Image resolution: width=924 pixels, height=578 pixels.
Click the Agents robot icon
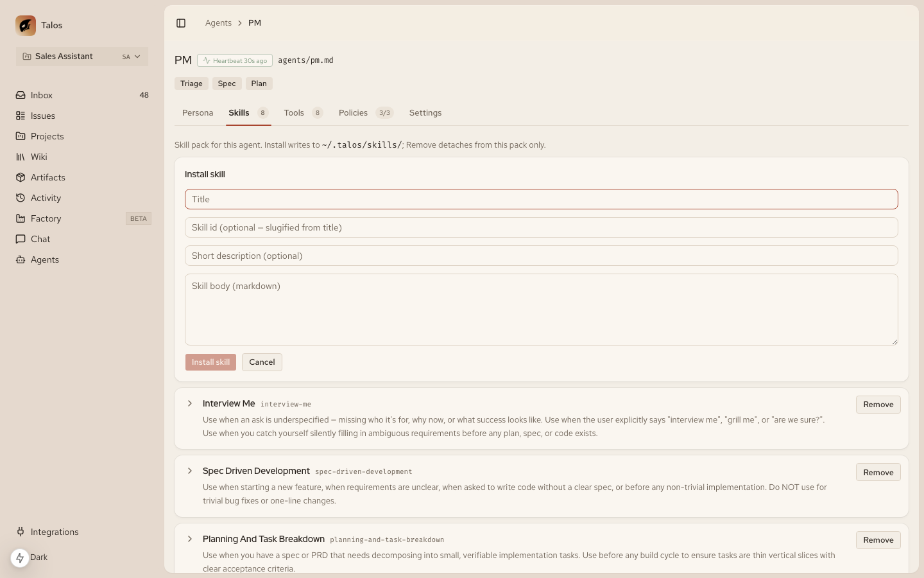[21, 259]
